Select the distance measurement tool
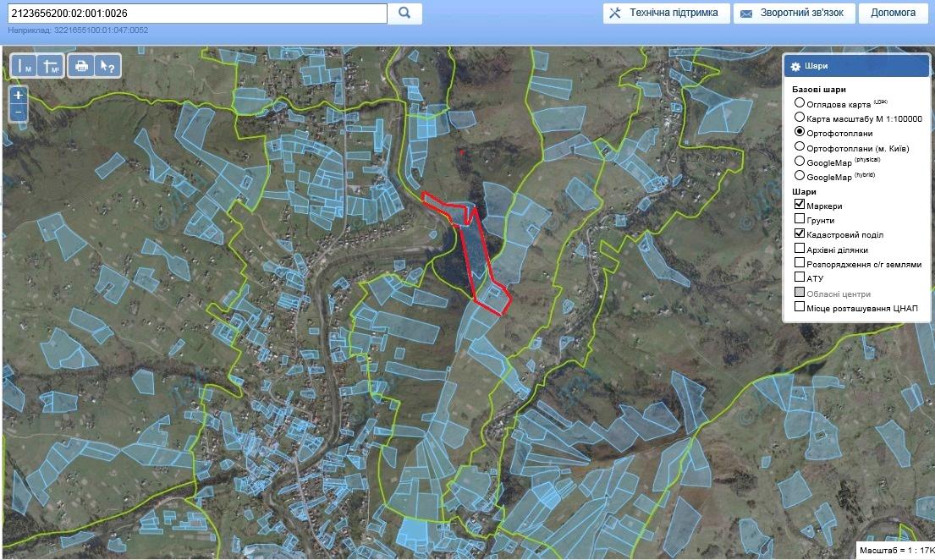The width and height of the screenshot is (935, 560). coord(25,66)
